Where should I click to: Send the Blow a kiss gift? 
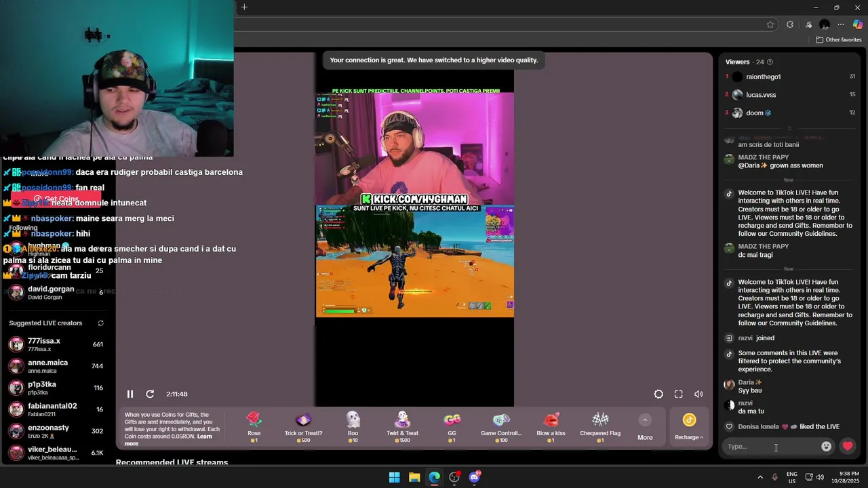pos(551,427)
